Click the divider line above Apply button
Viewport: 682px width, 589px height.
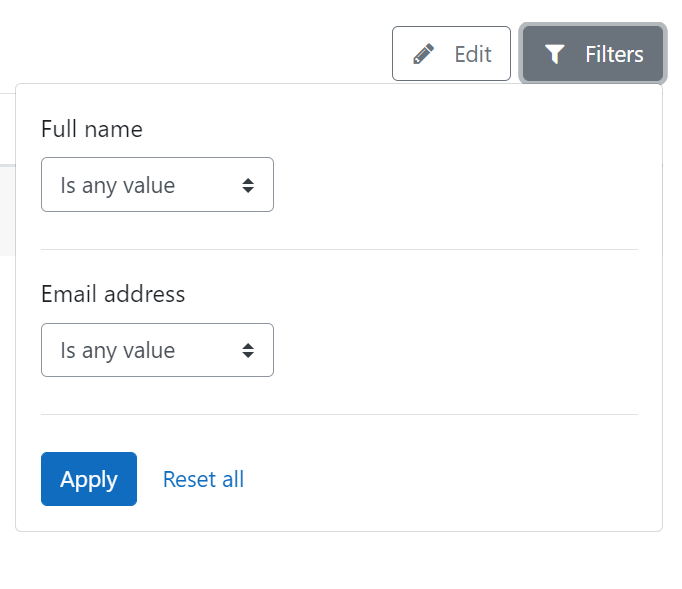(339, 415)
